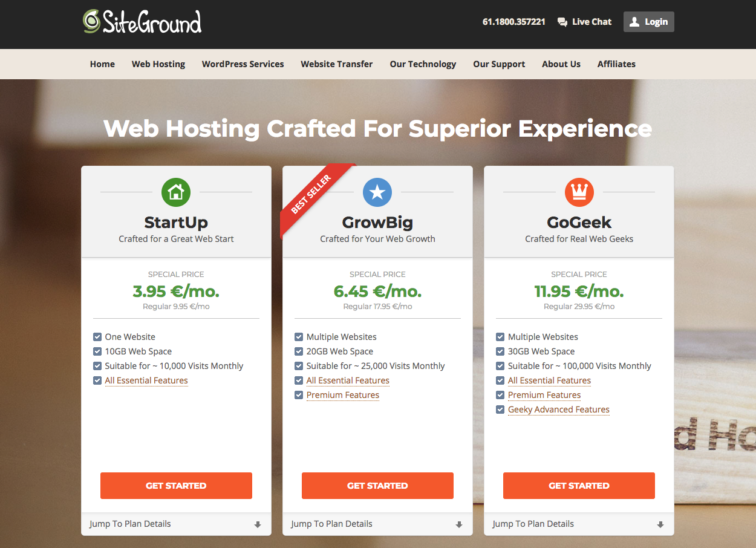Click the GoGeek plan title
The width and height of the screenshot is (756, 548).
tap(579, 223)
